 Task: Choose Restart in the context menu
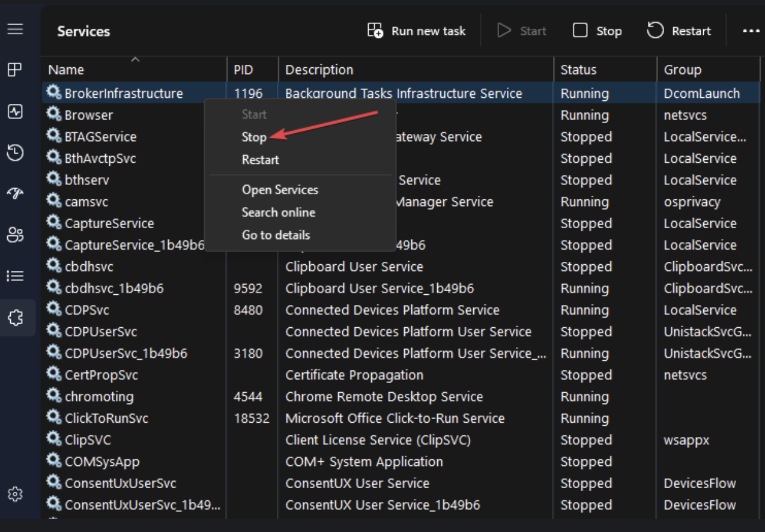click(260, 160)
